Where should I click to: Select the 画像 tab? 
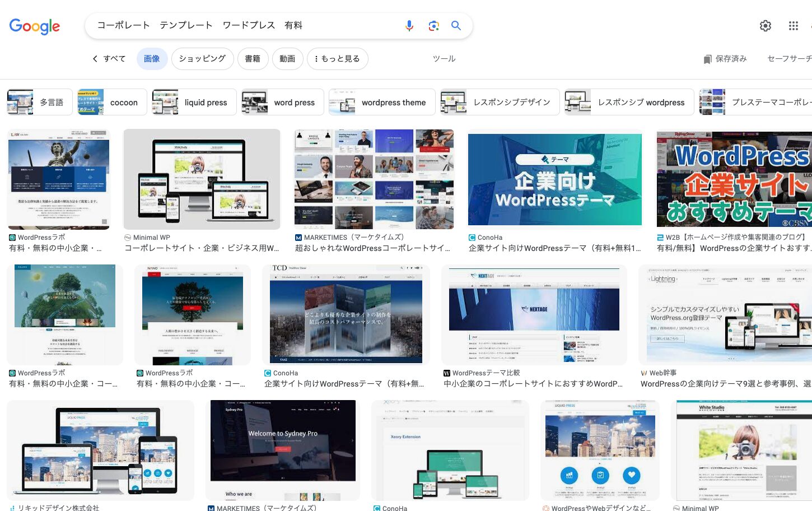pyautogui.click(x=152, y=59)
